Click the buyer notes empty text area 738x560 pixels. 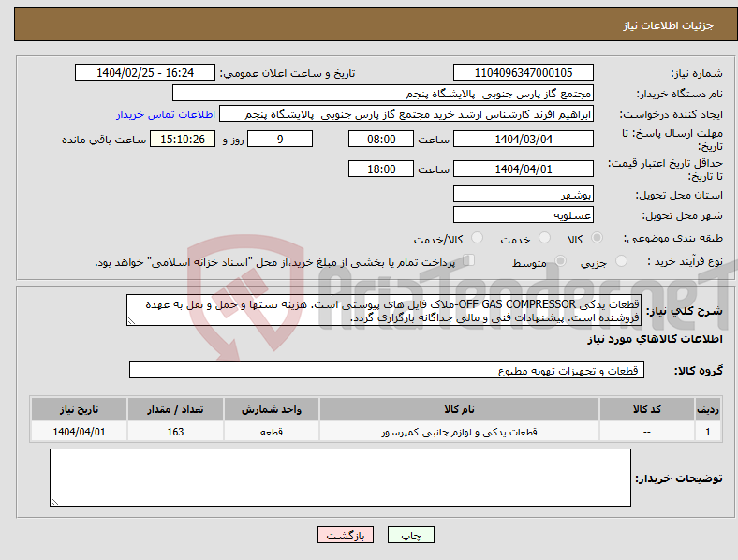[x=340, y=478]
